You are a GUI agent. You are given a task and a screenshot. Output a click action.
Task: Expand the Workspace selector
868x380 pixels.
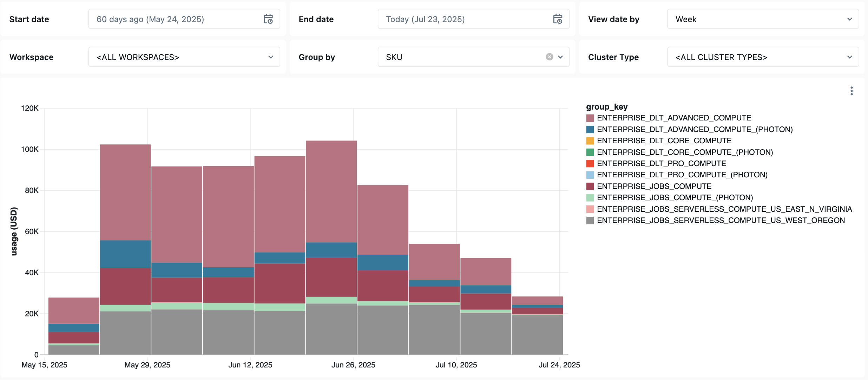click(184, 57)
